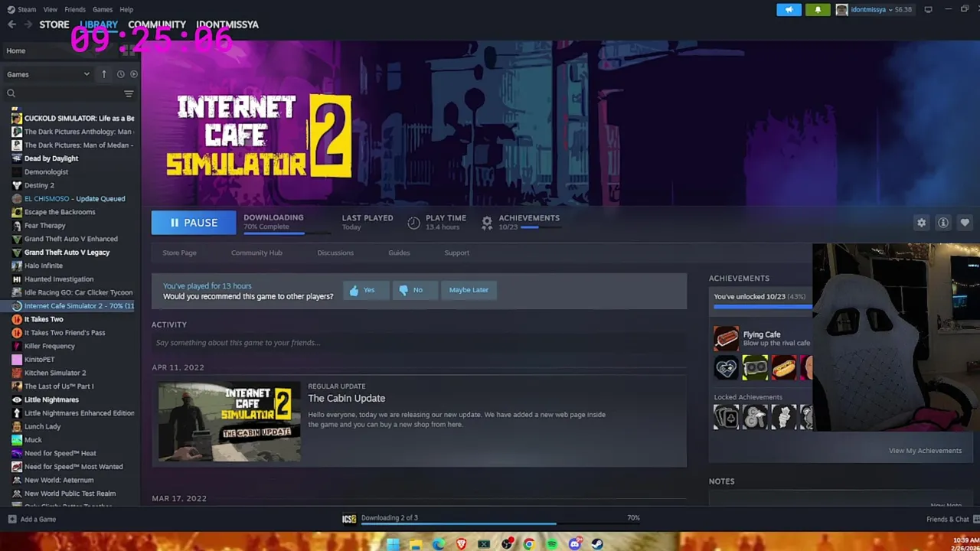Image resolution: width=980 pixels, height=551 pixels.
Task: Go back with the left arrow
Action: tap(11, 24)
